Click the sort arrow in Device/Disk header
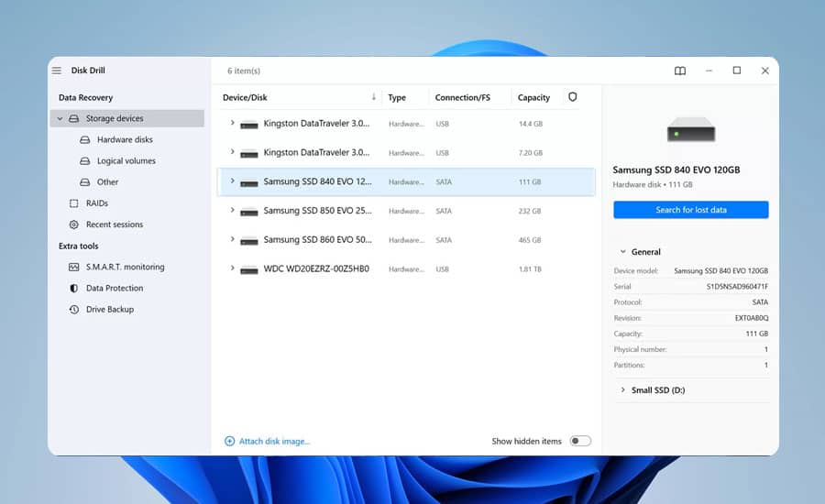 pyautogui.click(x=374, y=97)
